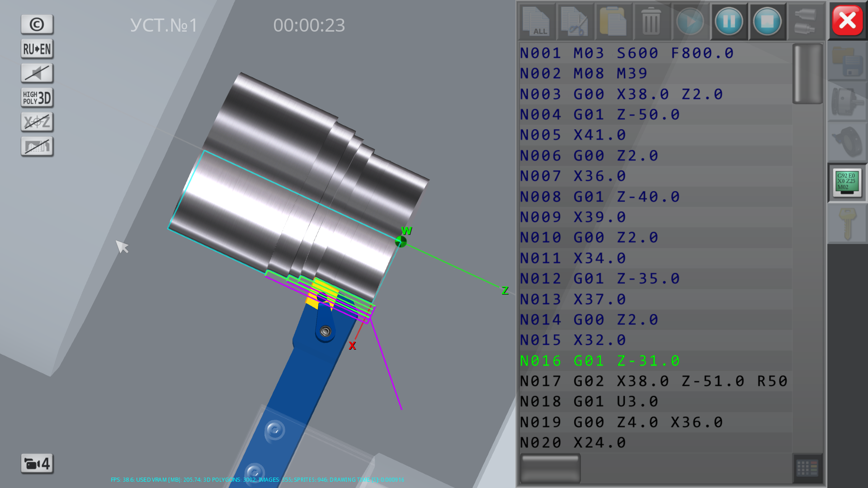Screen dimensions: 868x488
Task: Click the Select All code icon
Action: [537, 21]
